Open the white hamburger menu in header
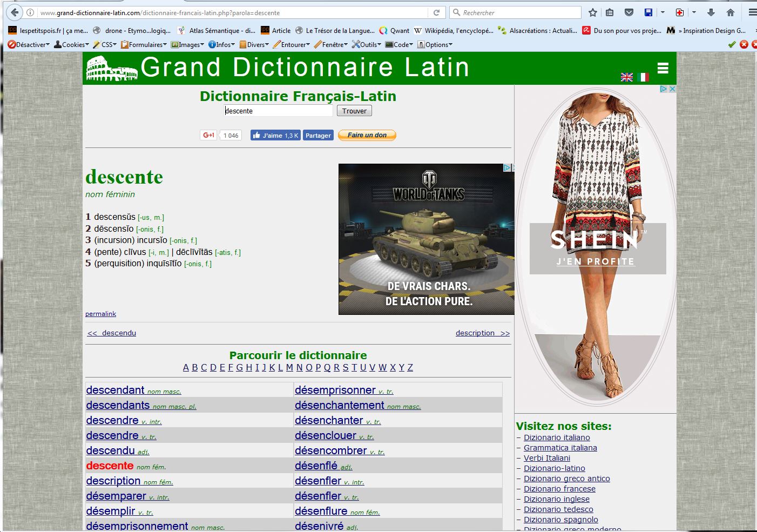This screenshot has height=532, width=757. (663, 68)
